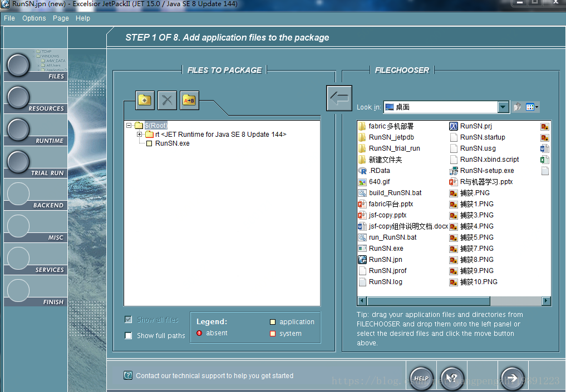Select the fabric平台.pptx presentation
The height and width of the screenshot is (392, 566).
tap(386, 204)
